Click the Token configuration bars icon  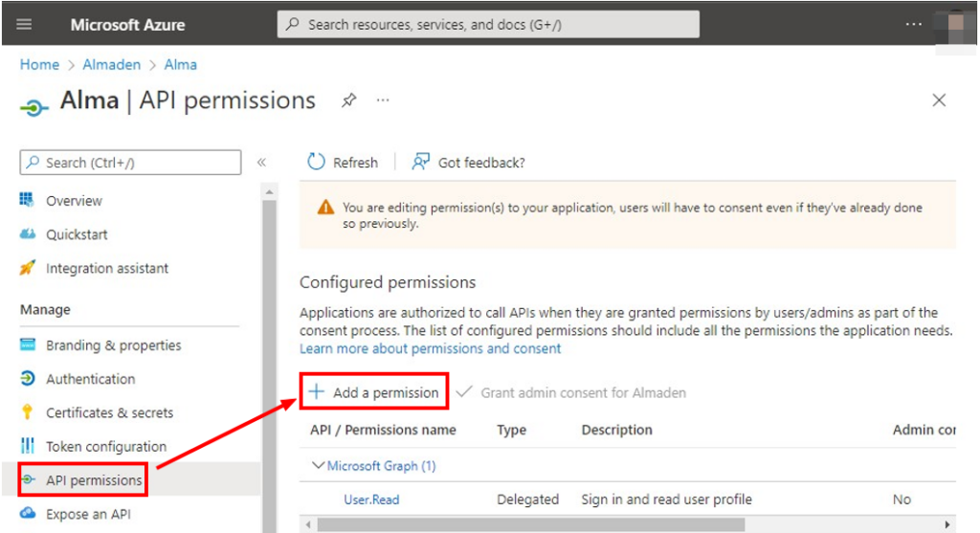point(28,446)
